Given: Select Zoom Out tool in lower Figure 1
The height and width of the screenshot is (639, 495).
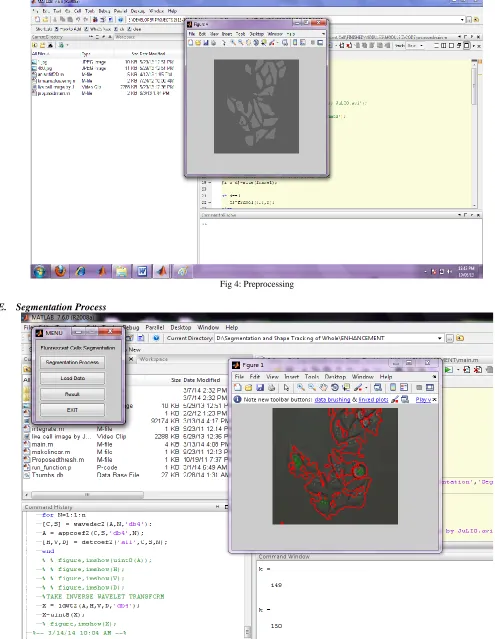Looking at the screenshot, I should (x=312, y=388).
